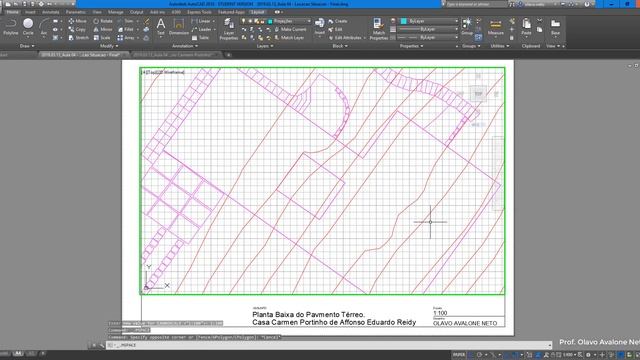
Task: Add a new drawing tab
Action: click(x=229, y=55)
